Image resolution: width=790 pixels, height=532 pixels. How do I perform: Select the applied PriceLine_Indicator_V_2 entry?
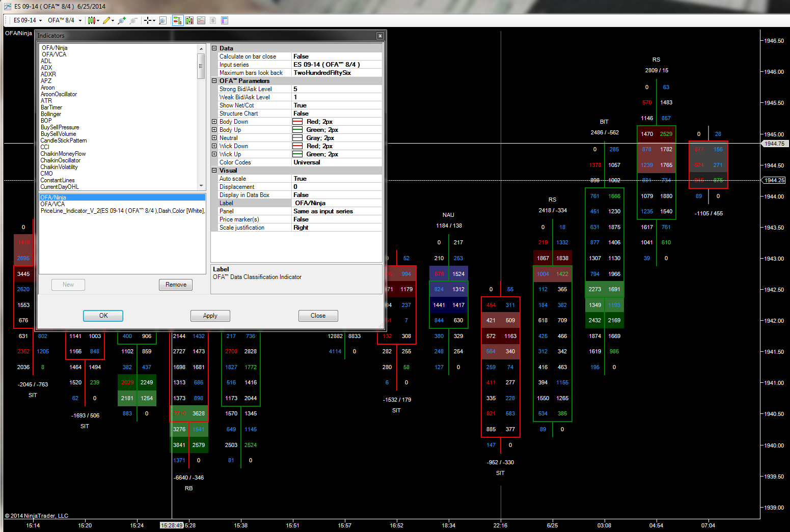click(122, 211)
